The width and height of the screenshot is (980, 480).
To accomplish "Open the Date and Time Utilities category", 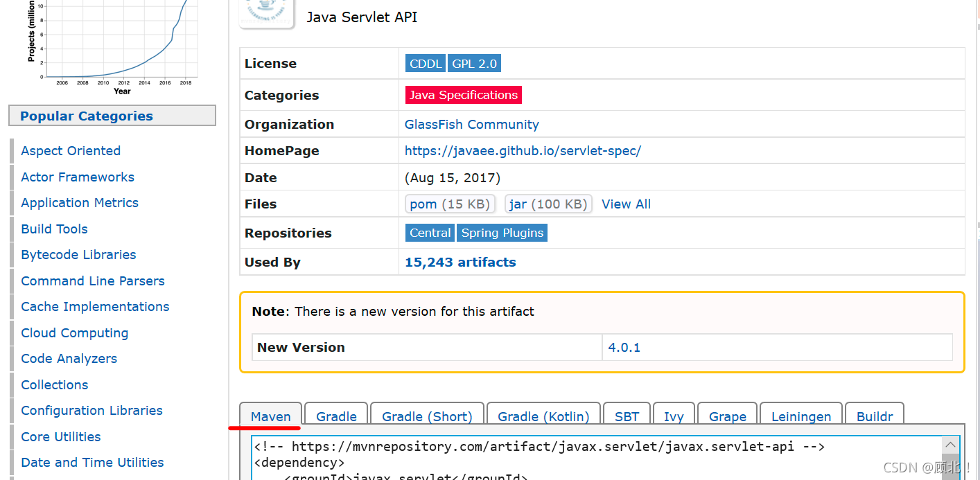I will coord(92,463).
